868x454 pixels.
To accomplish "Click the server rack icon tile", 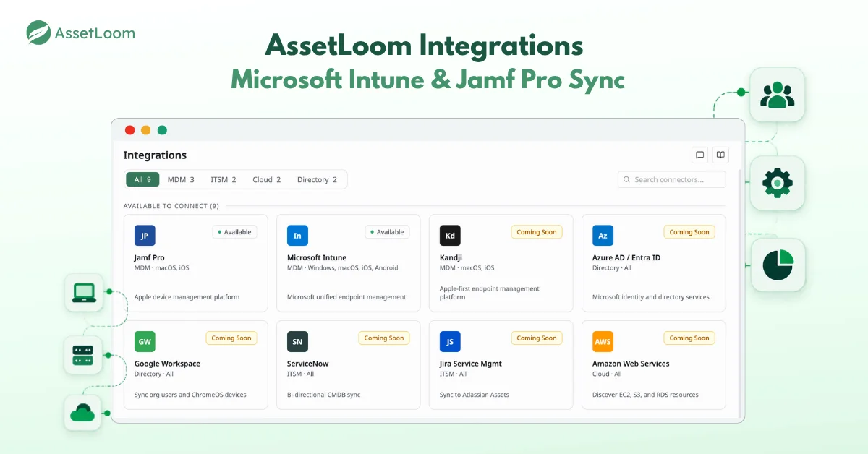I will [83, 355].
